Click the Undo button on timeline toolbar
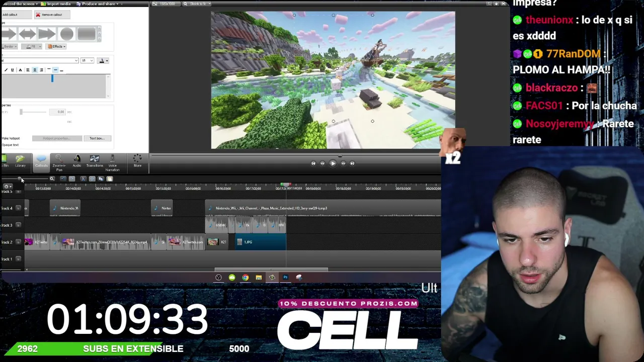The image size is (644, 362). [62, 178]
